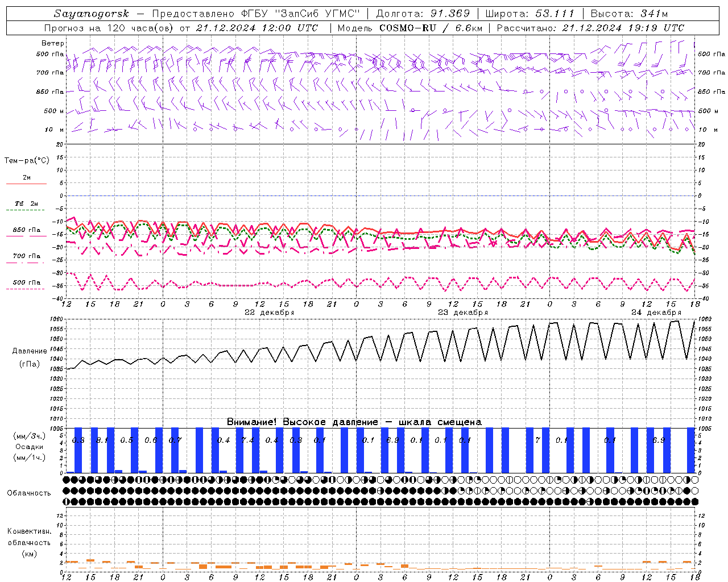Click the dashed line swatch under 'Td 2м'
The width and height of the screenshot is (728, 582).
click(26, 210)
